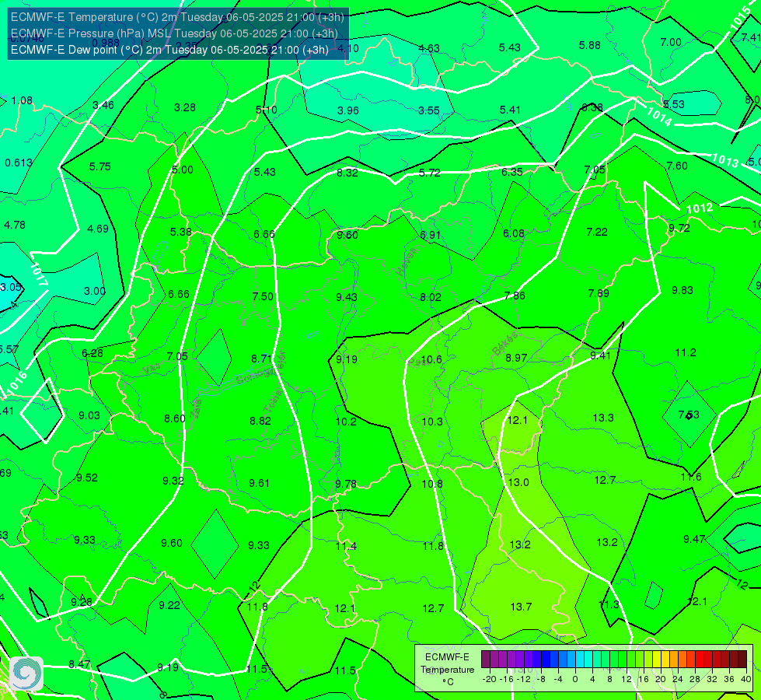Click the 9.32 temperature value
761x700 pixels.
click(x=173, y=481)
